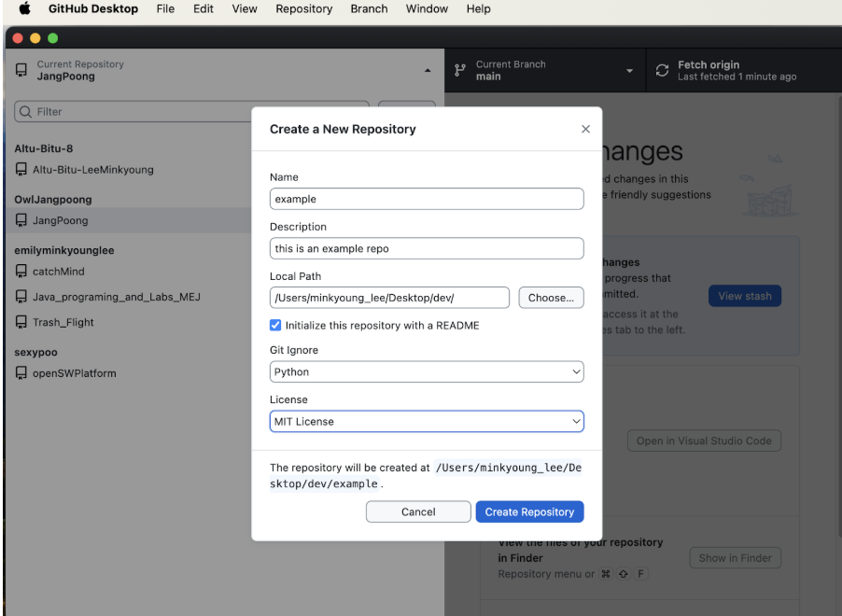Open the GitHub Desktop app menu
Viewport: 842px width, 616px height.
93,8
